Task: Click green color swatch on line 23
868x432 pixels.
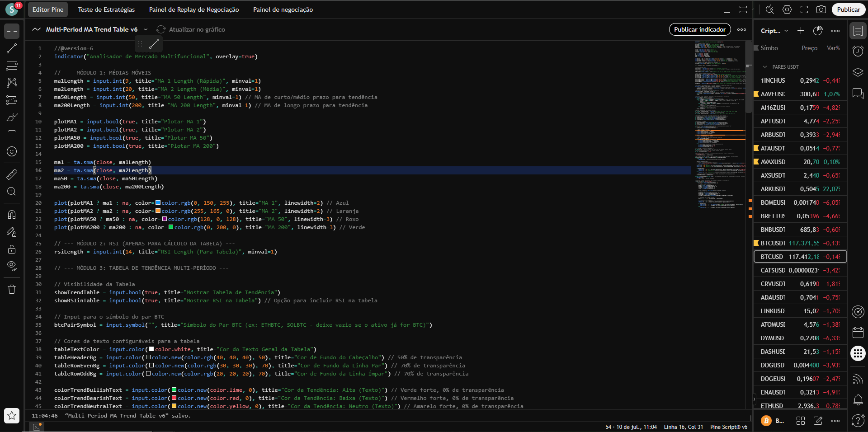Action: [x=171, y=227]
